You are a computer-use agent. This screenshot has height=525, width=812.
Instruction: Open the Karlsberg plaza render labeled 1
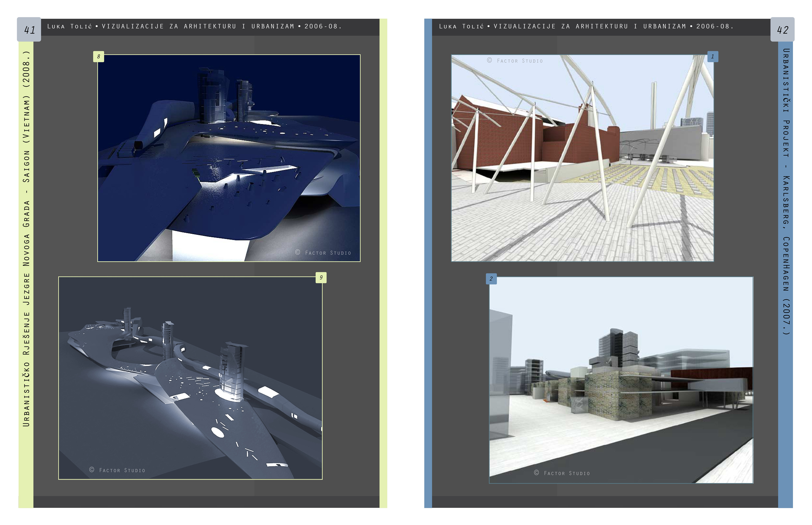582,158
